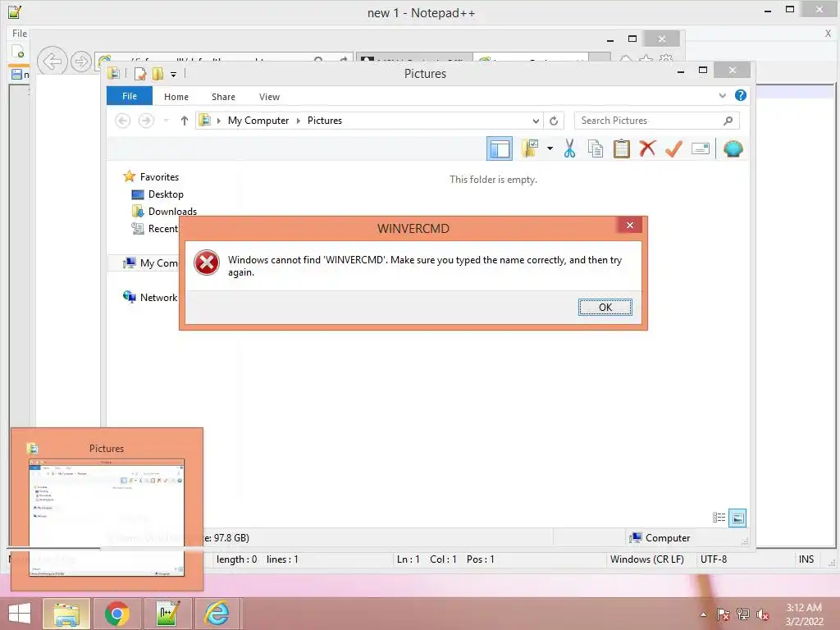Select Pictures in the address path
Viewport: 840px width, 630px height.
point(325,121)
